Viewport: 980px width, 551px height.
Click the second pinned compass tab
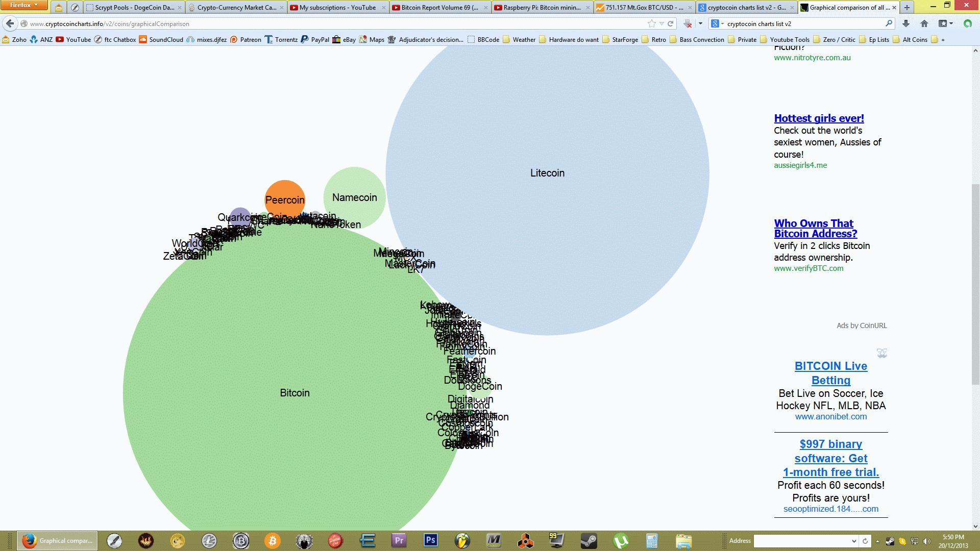pos(76,8)
